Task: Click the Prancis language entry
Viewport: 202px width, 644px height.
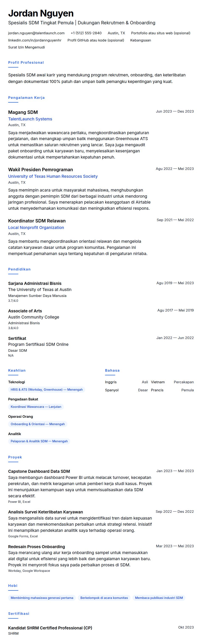Action: click(x=172, y=390)
